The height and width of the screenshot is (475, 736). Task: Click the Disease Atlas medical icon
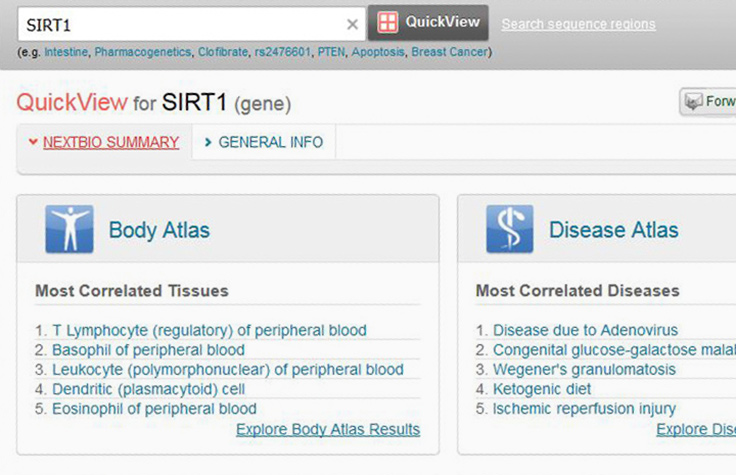pyautogui.click(x=509, y=230)
